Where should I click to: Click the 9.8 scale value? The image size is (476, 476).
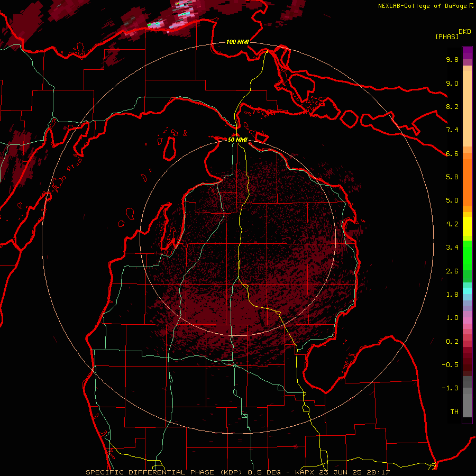coord(452,59)
